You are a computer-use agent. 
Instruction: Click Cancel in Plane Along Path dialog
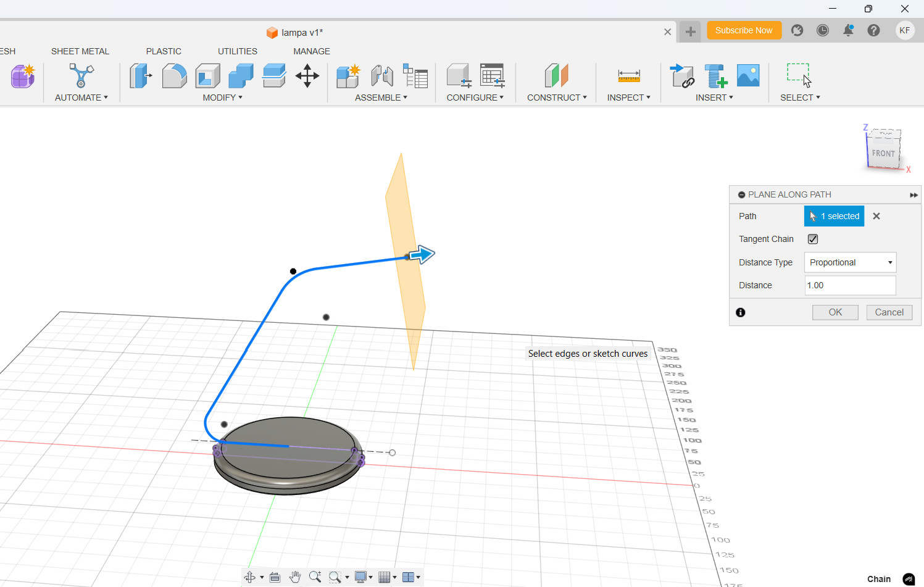[889, 312]
